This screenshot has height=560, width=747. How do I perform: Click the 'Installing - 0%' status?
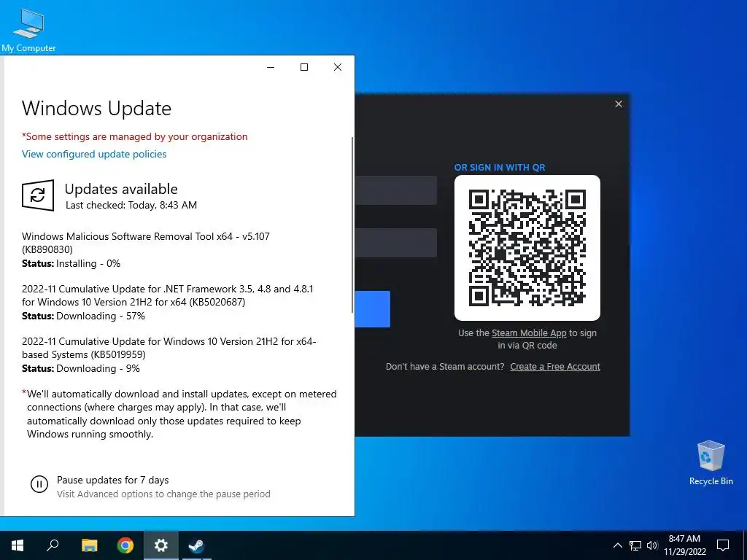coord(88,263)
